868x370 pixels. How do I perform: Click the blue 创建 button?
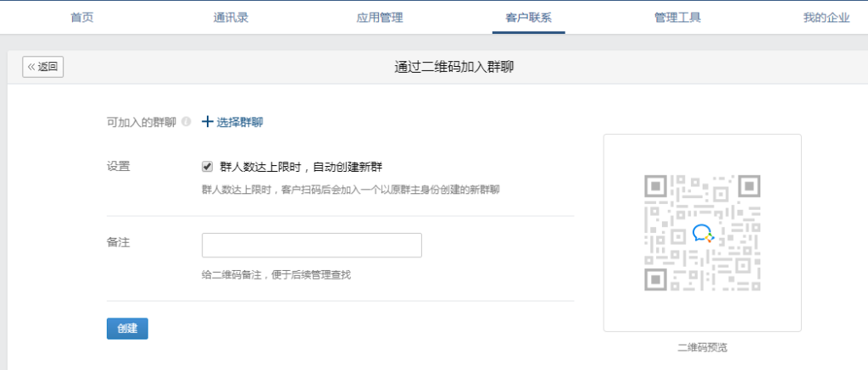tap(127, 329)
